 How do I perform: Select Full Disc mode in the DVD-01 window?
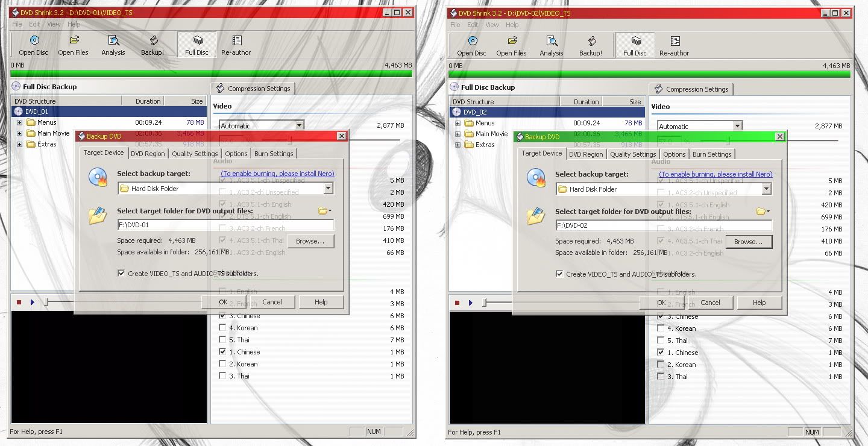197,45
